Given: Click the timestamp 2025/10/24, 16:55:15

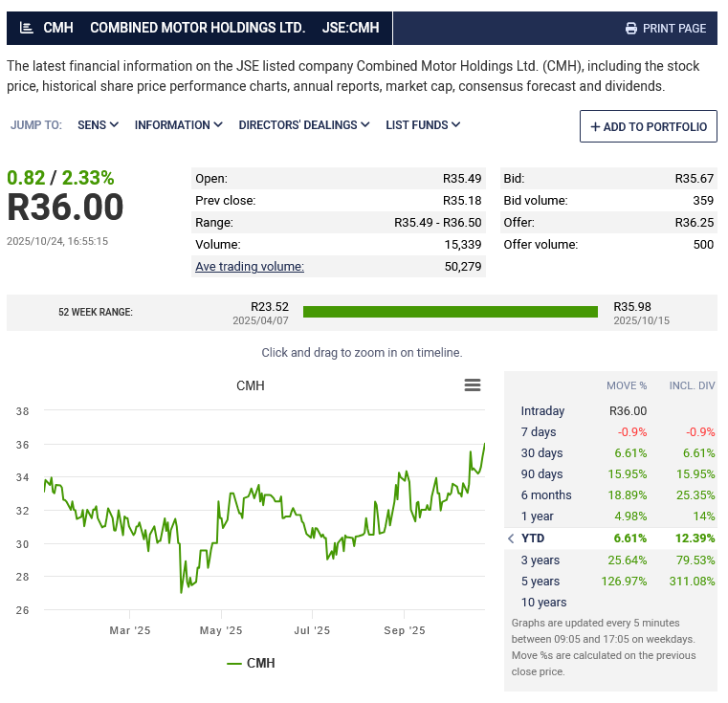Looking at the screenshot, I should 57,241.
